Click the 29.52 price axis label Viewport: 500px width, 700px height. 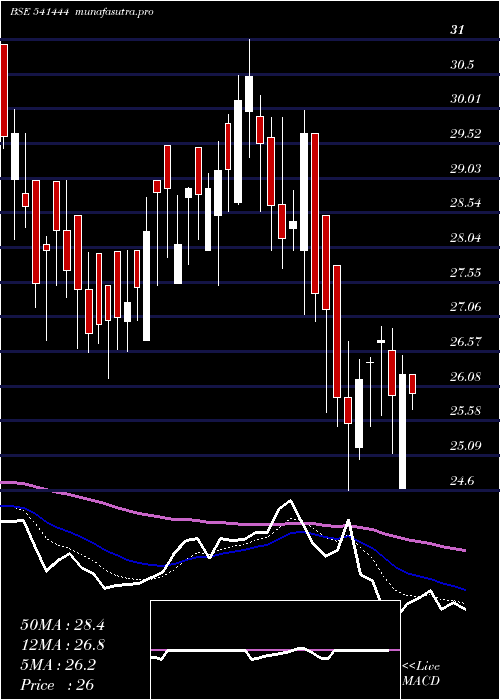click(465, 134)
